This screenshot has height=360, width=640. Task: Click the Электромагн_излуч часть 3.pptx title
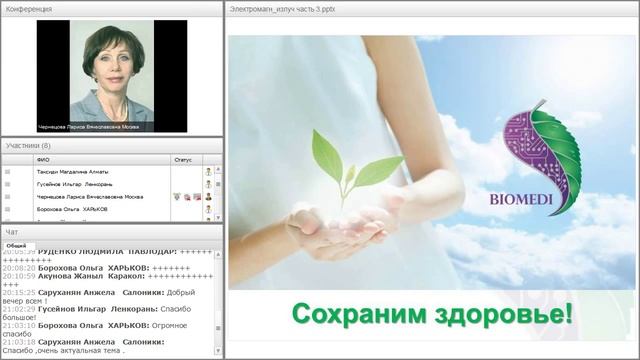pyautogui.click(x=282, y=9)
